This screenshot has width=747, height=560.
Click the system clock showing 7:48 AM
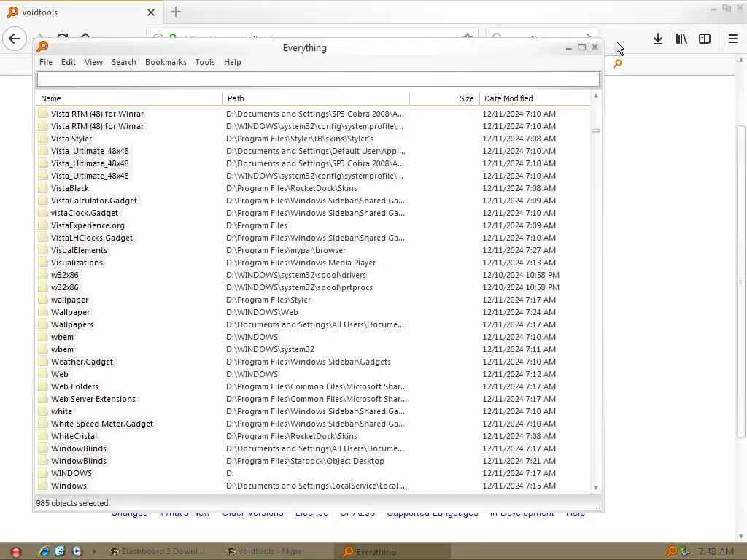[x=716, y=551]
